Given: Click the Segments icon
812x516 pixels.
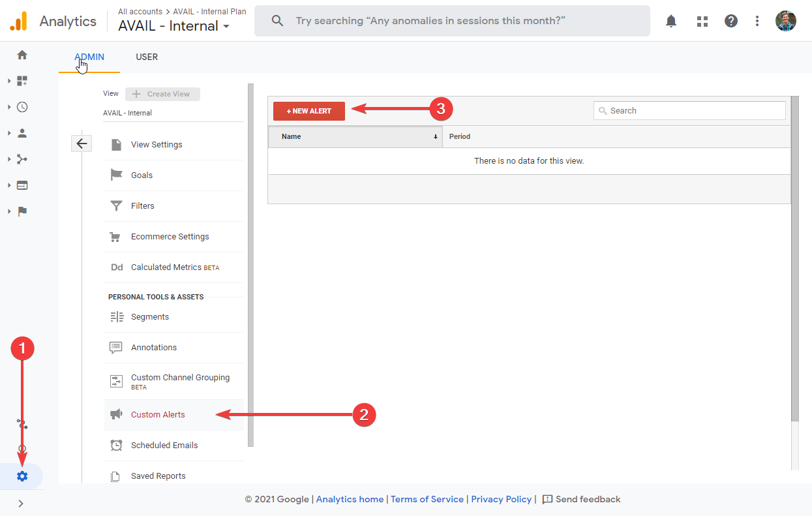Looking at the screenshot, I should point(117,317).
